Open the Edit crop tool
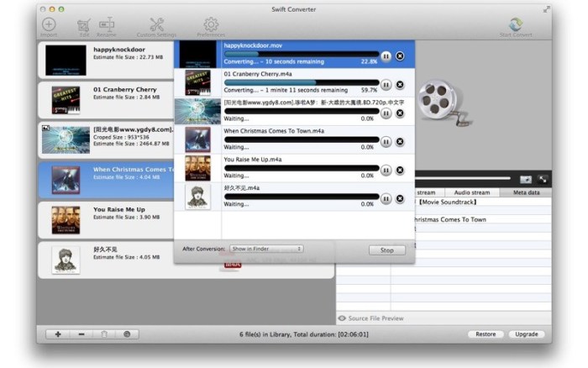The width and height of the screenshot is (588, 368). pyautogui.click(x=83, y=25)
